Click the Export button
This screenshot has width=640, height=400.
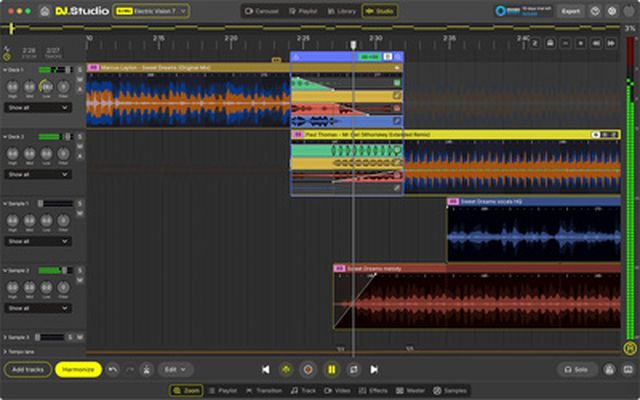[571, 11]
